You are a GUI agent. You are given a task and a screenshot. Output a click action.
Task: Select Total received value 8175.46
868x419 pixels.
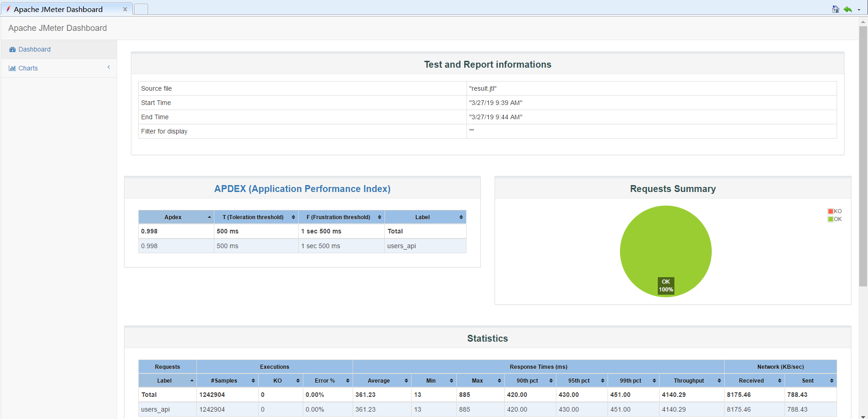pyautogui.click(x=739, y=395)
